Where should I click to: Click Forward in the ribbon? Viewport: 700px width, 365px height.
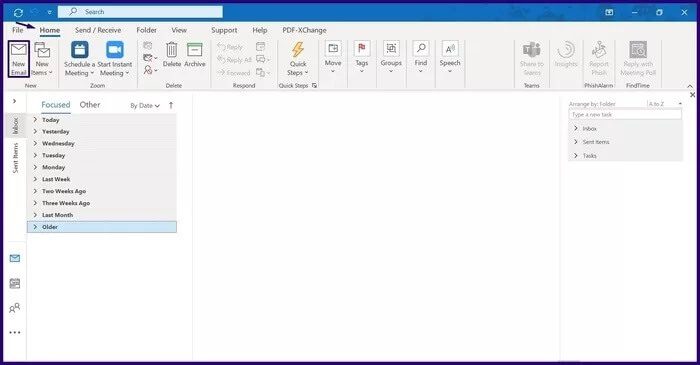(x=233, y=73)
